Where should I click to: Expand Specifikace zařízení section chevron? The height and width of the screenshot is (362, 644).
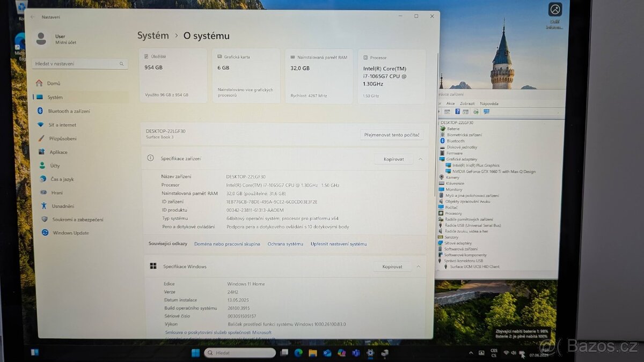pos(420,159)
